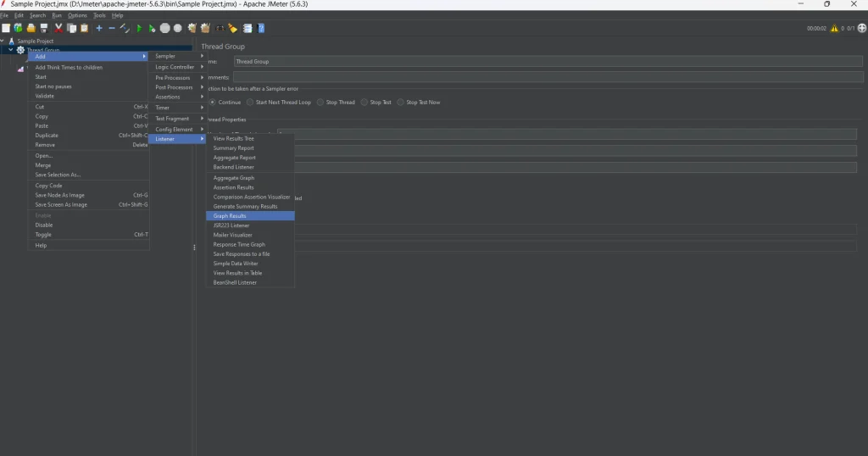Click the Stop test toolbar icon
868x456 pixels.
[165, 28]
